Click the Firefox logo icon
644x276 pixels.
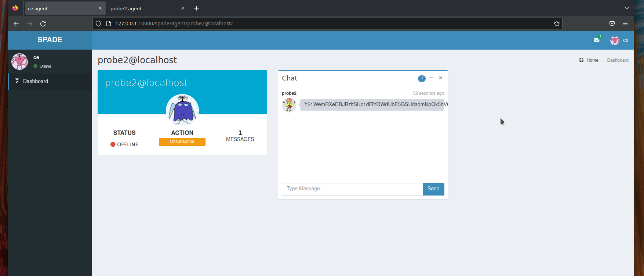pyautogui.click(x=15, y=8)
